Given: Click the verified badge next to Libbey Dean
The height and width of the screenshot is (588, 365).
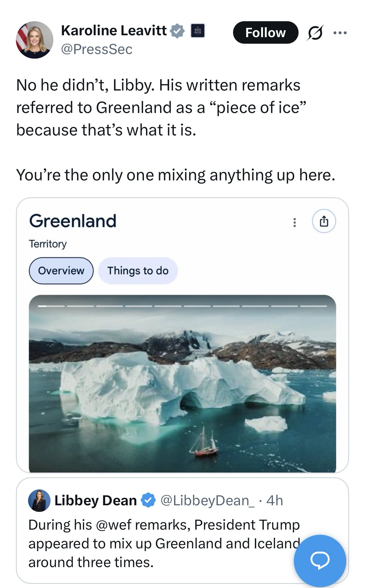Looking at the screenshot, I should pos(148,500).
